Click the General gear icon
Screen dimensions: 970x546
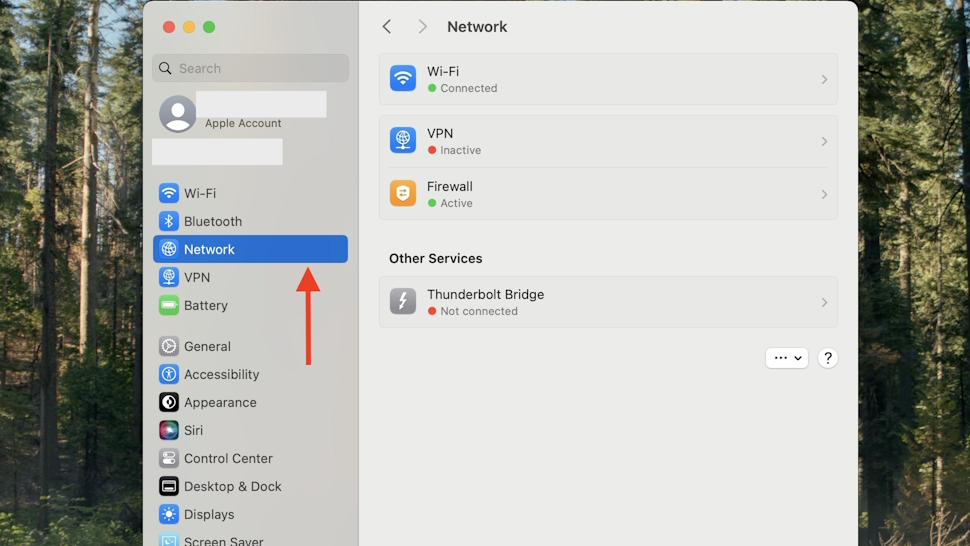click(168, 346)
